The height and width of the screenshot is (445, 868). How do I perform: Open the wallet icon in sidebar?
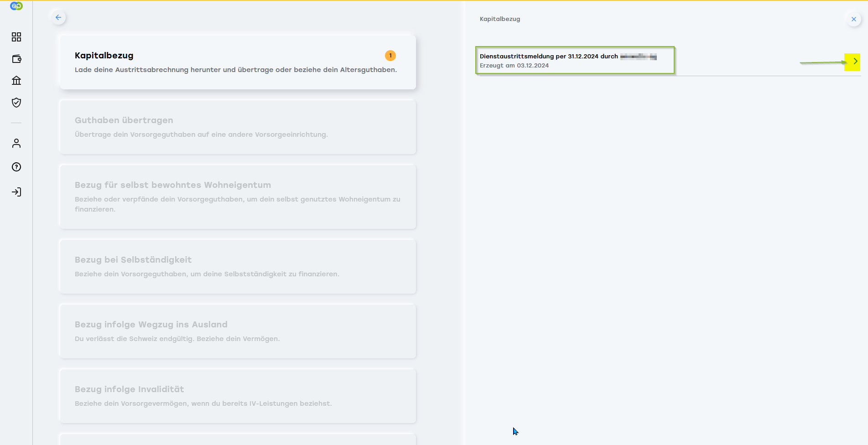16,59
